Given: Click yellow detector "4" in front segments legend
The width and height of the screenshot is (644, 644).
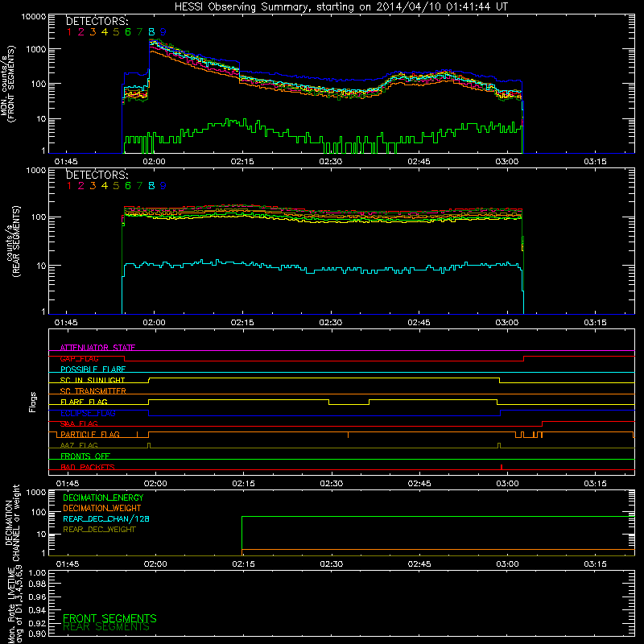Looking at the screenshot, I should click(x=105, y=32).
